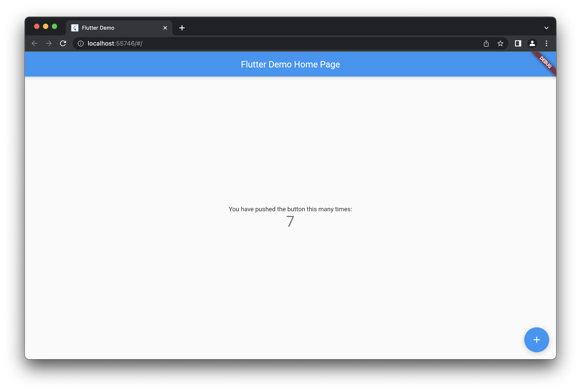Open the share page icon
Screen dimensions: 581x392
click(x=486, y=44)
